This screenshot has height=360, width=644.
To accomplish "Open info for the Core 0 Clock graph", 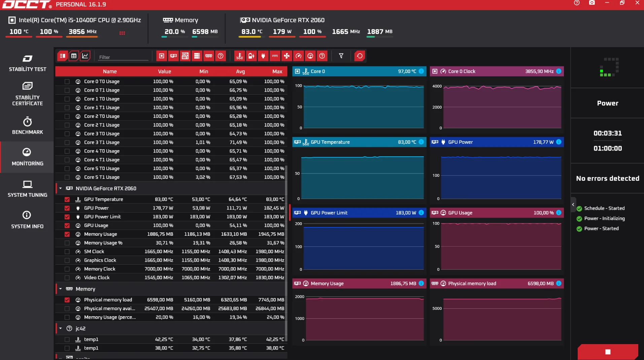I will 559,71.
